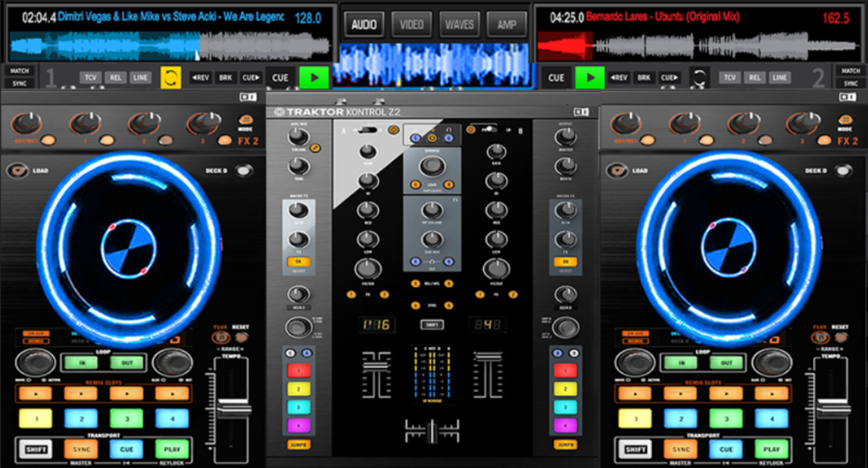Click the right deck LOAD icon

(617, 170)
